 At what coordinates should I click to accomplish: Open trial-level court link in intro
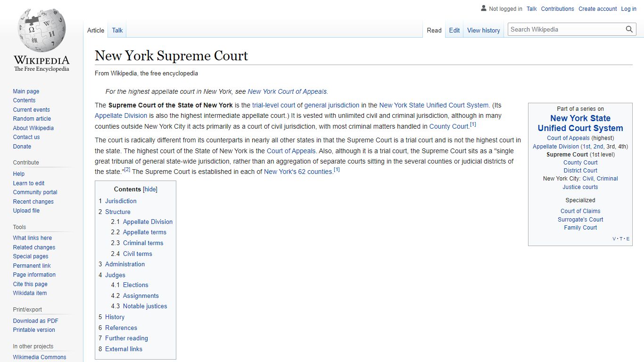tap(273, 105)
